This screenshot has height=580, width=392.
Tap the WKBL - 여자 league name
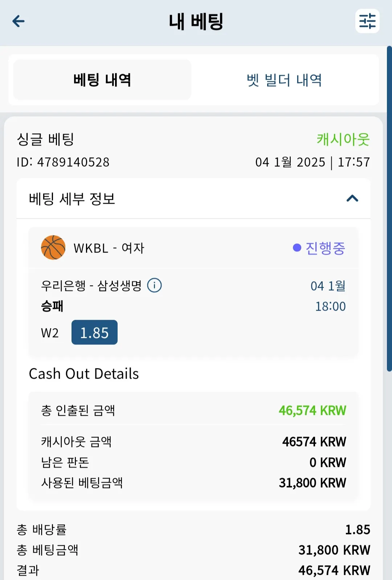(x=109, y=248)
